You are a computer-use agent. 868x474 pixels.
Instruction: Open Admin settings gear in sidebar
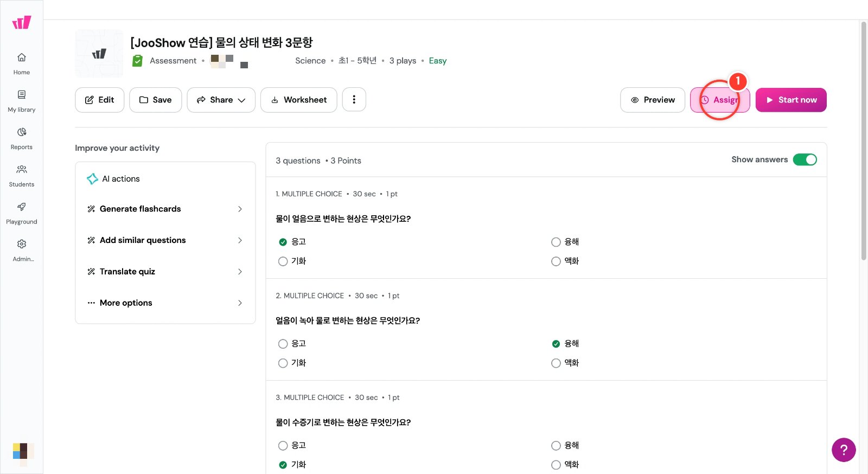click(22, 251)
